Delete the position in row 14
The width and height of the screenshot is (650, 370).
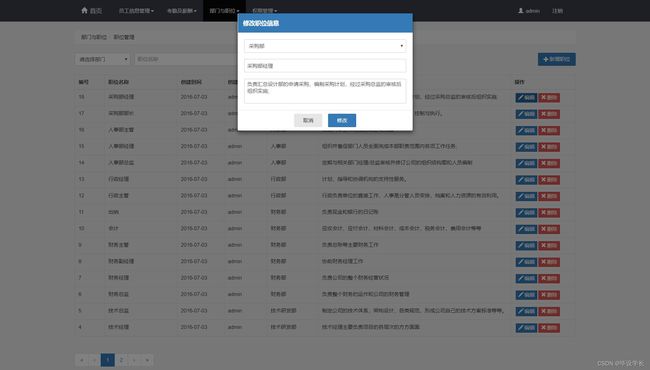tap(549, 163)
